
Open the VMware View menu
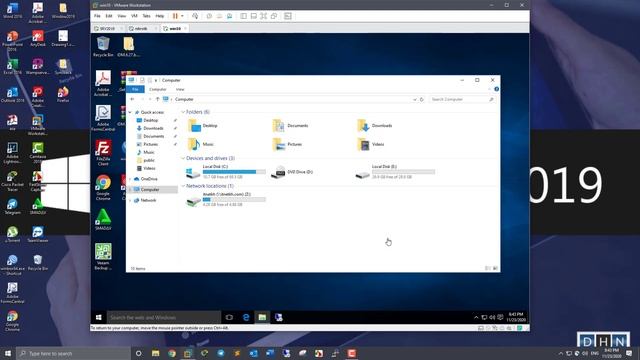(122, 16)
